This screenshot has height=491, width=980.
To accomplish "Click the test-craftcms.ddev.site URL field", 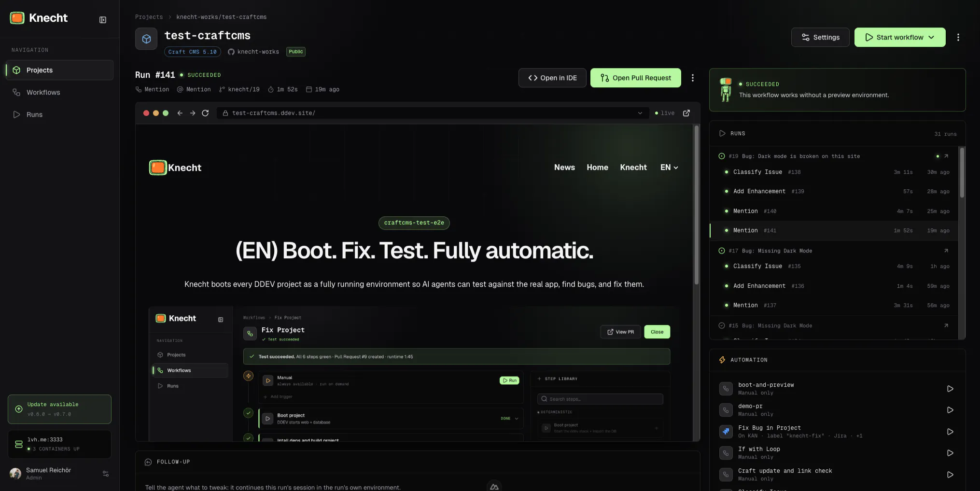I will (432, 113).
